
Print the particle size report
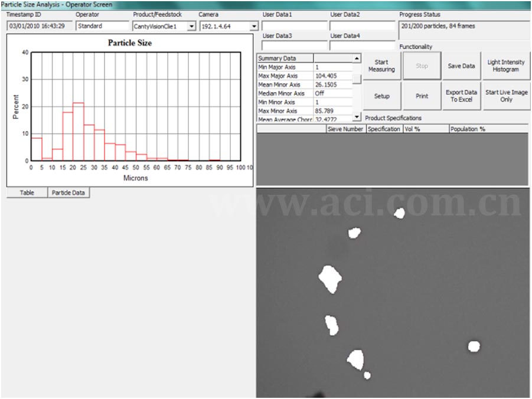coord(422,96)
